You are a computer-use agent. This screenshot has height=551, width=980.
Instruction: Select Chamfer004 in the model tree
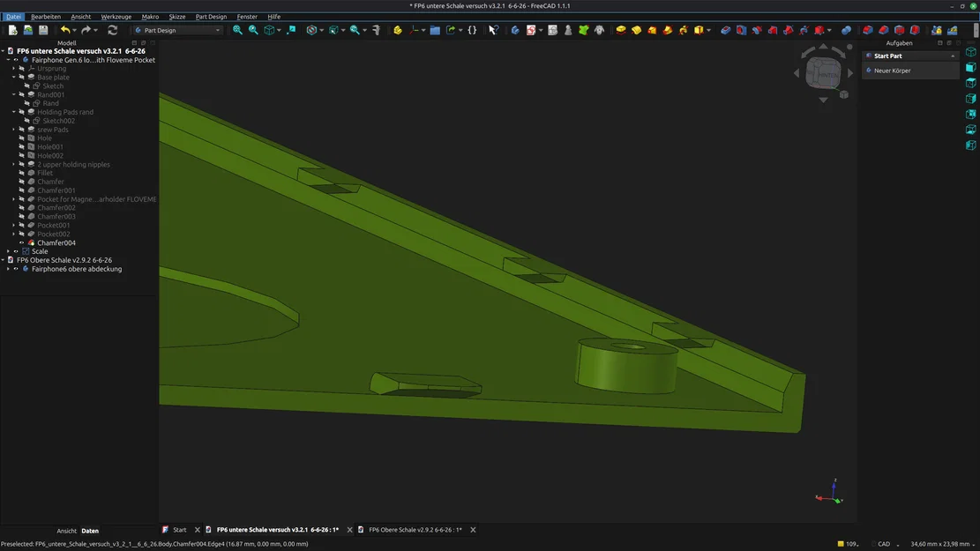[56, 243]
